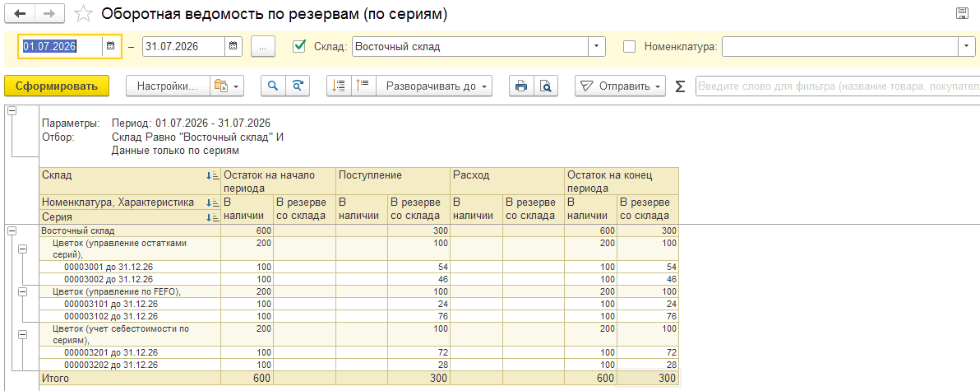The image size is (980, 391).
Task: Add report to favorites with the star icon
Action: click(x=82, y=14)
